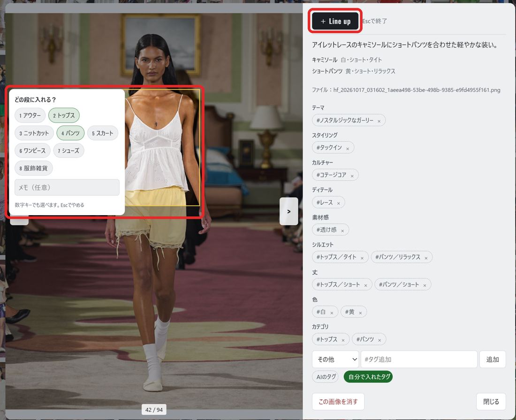Remove the #ノスタルジックなガーリー tag
This screenshot has height=420, width=516.
(379, 121)
